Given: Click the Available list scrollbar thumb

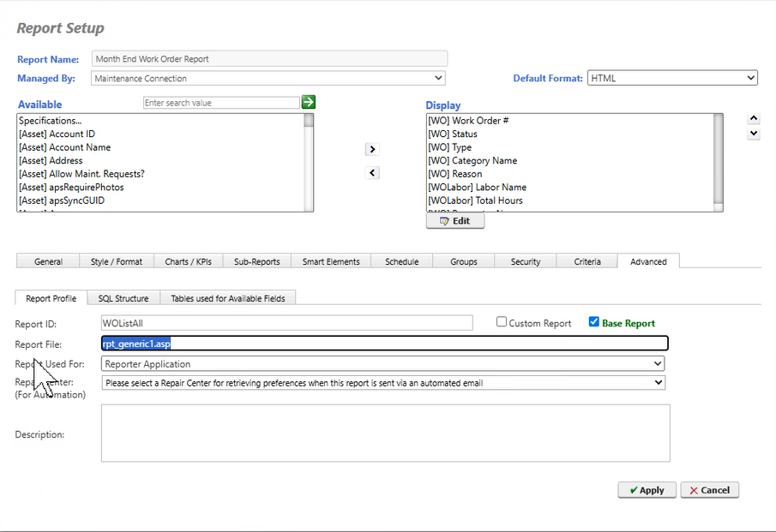Looking at the screenshot, I should (x=309, y=120).
